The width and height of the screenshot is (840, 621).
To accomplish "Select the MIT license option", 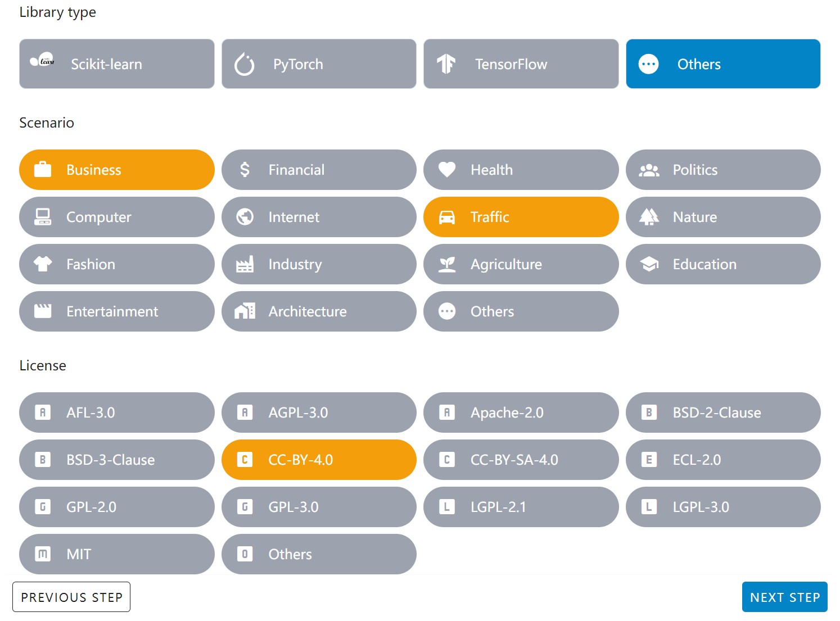I will [x=117, y=554].
